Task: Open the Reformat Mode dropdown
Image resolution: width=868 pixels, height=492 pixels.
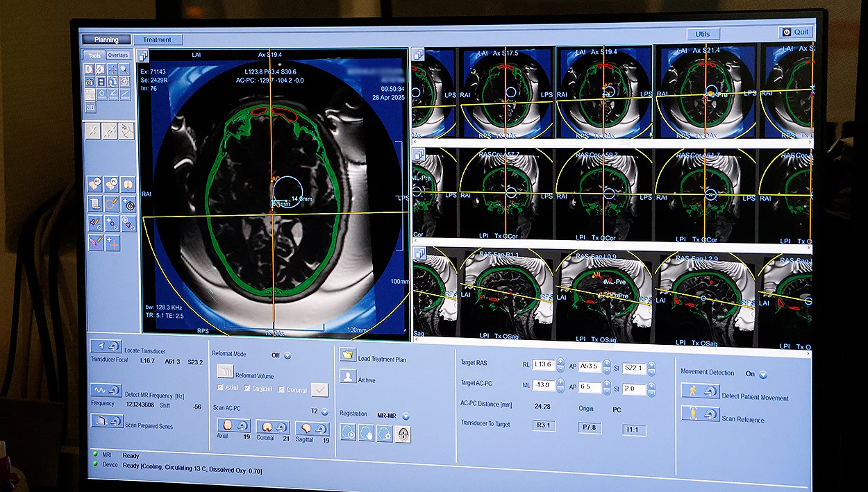Action: pos(287,355)
